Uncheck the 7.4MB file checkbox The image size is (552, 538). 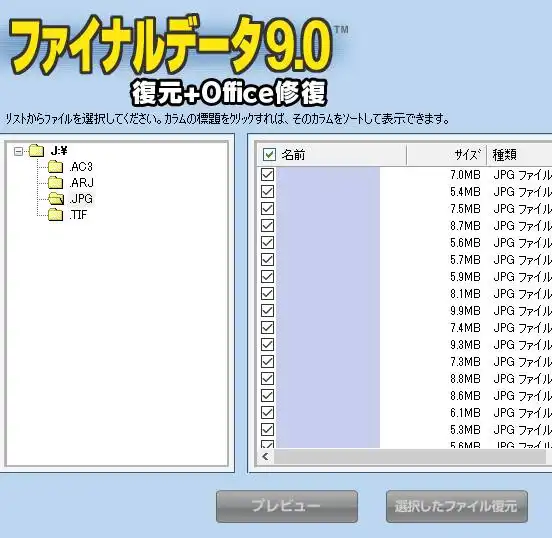(268, 327)
